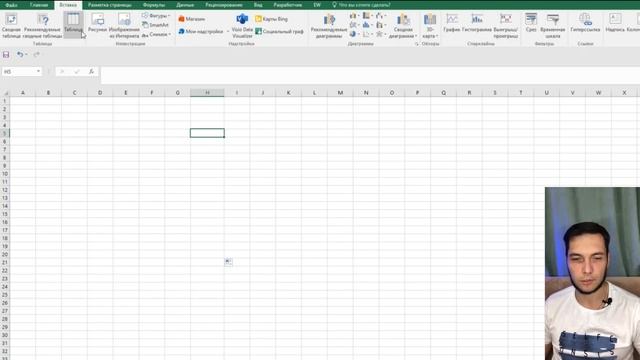Select column H by its header
Screen dimensions: 640x360
[x=207, y=93]
